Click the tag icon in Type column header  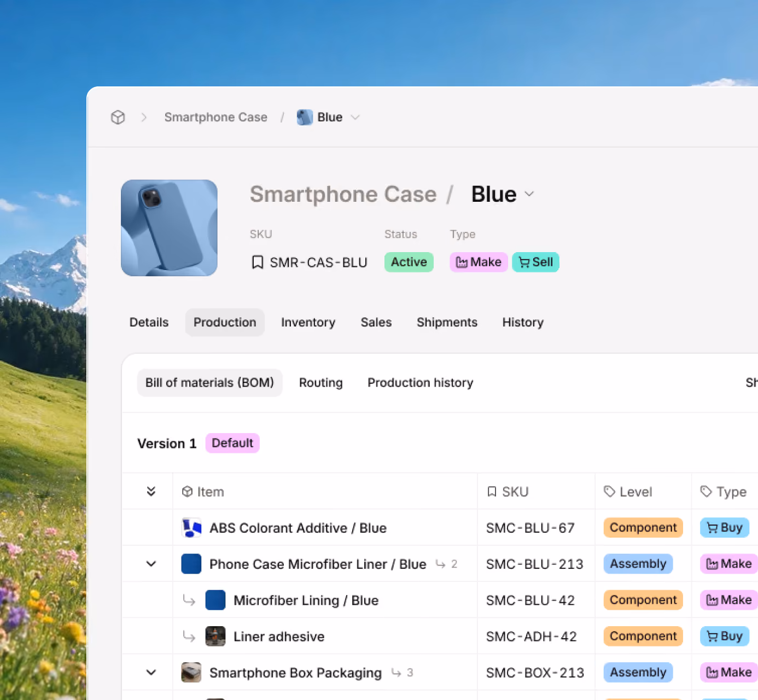click(707, 492)
